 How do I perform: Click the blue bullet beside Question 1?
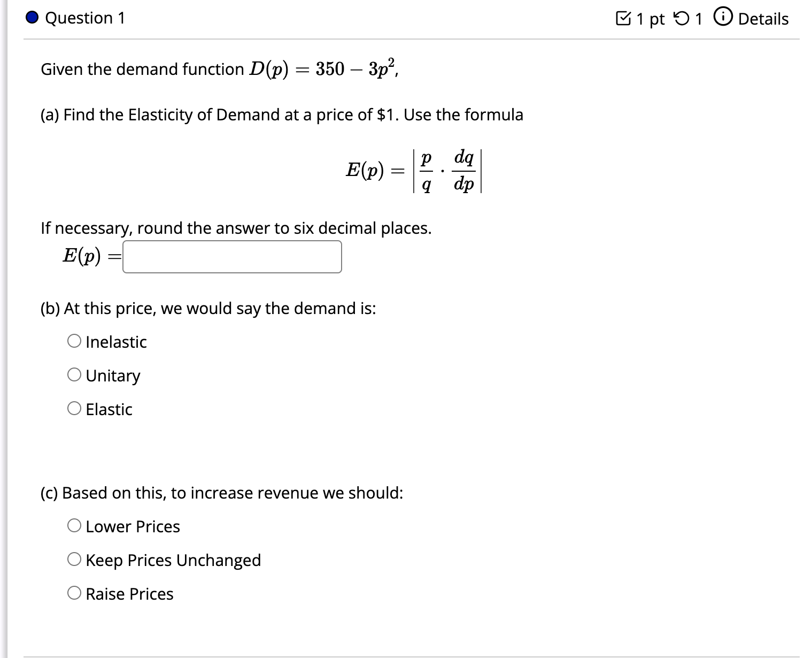coord(31,18)
